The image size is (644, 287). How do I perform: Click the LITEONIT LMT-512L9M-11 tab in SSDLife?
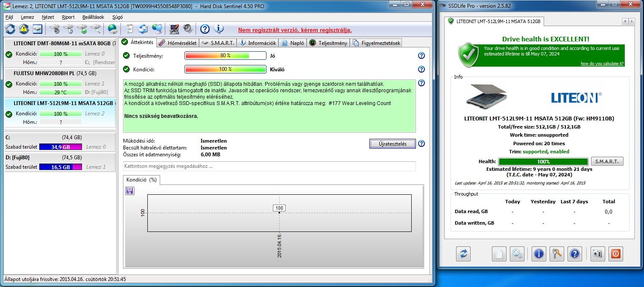pyautogui.click(x=494, y=21)
